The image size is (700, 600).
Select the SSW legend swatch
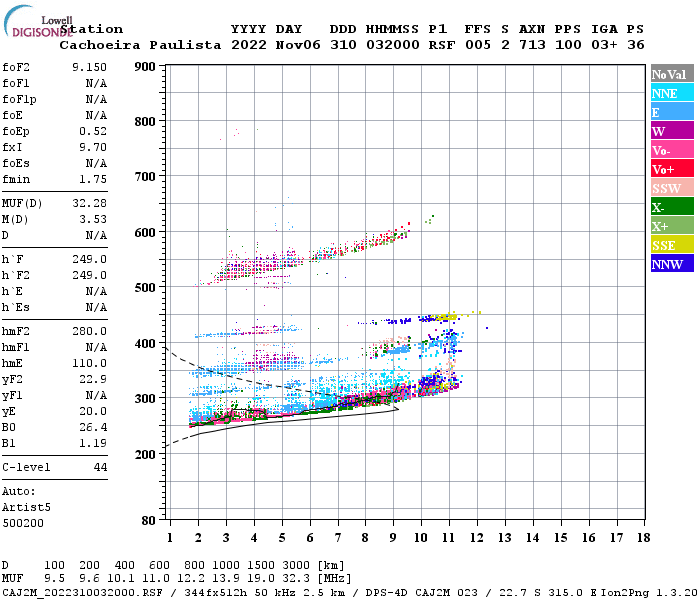click(672, 188)
